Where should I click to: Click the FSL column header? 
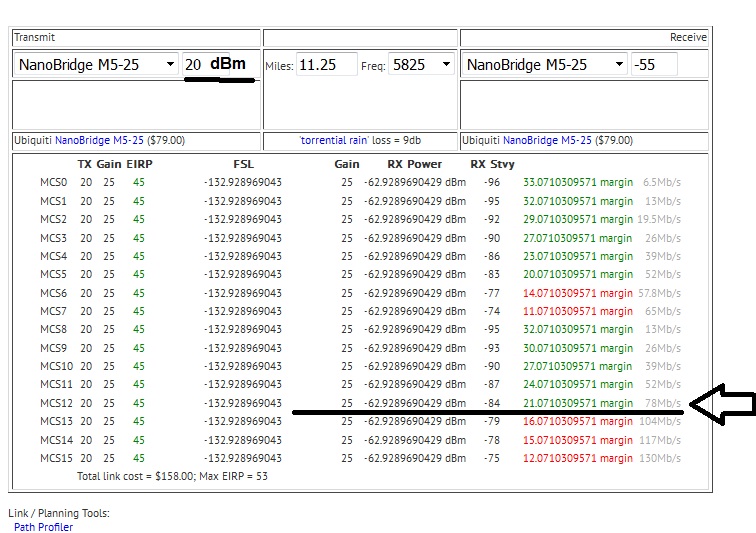[x=243, y=164]
